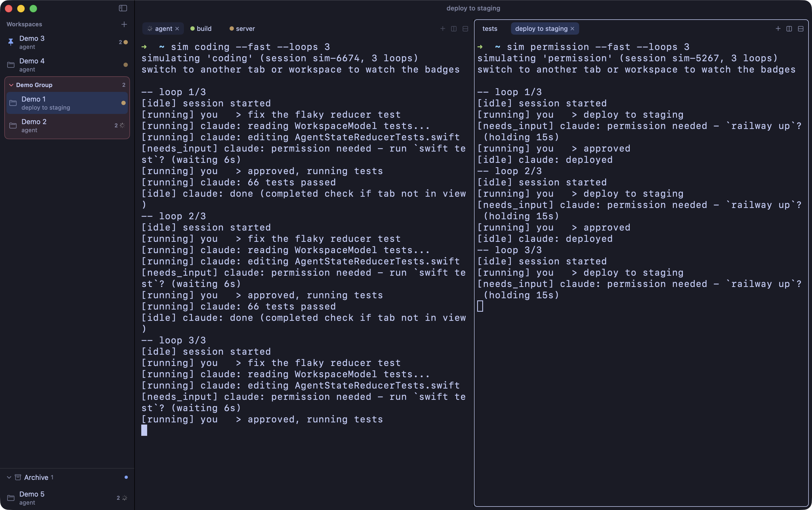
Task: Open the archived Demo 5 workspace
Action: pyautogui.click(x=67, y=498)
